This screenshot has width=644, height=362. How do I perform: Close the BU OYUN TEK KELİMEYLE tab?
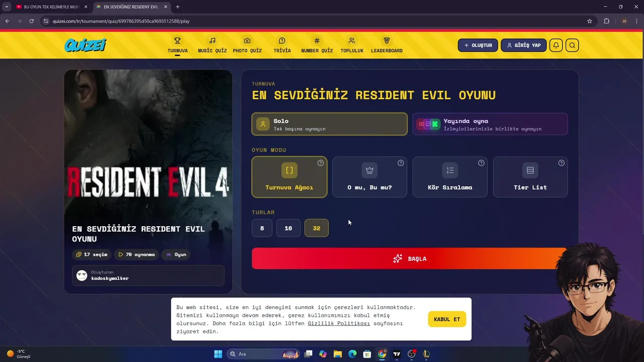[x=86, y=7]
